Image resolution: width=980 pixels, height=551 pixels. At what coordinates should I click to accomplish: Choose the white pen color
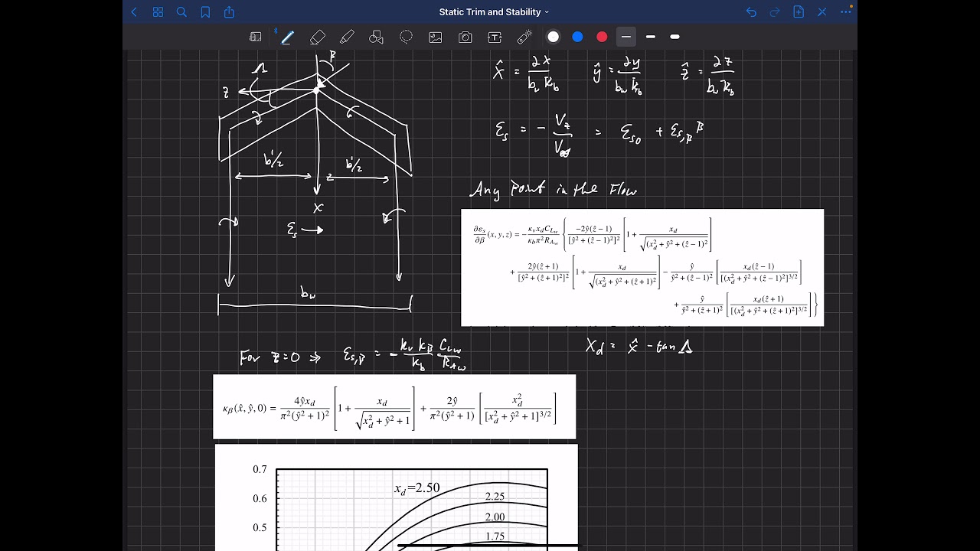point(554,37)
